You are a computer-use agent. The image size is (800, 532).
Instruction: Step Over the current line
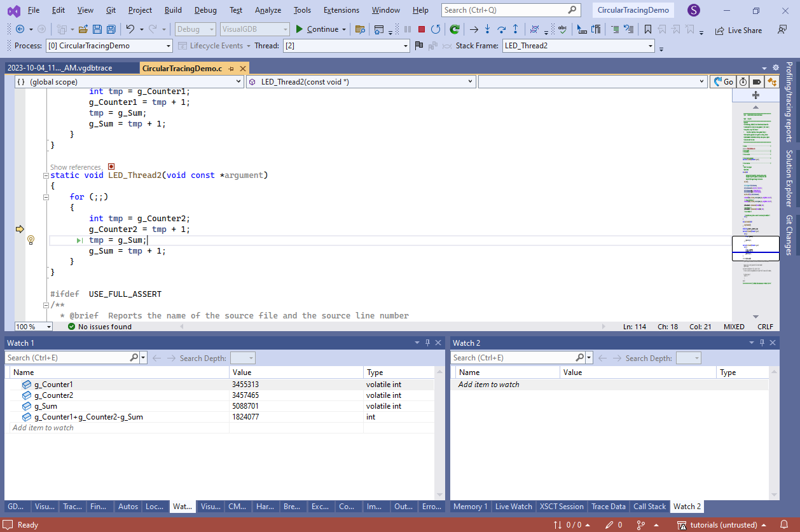(501, 29)
